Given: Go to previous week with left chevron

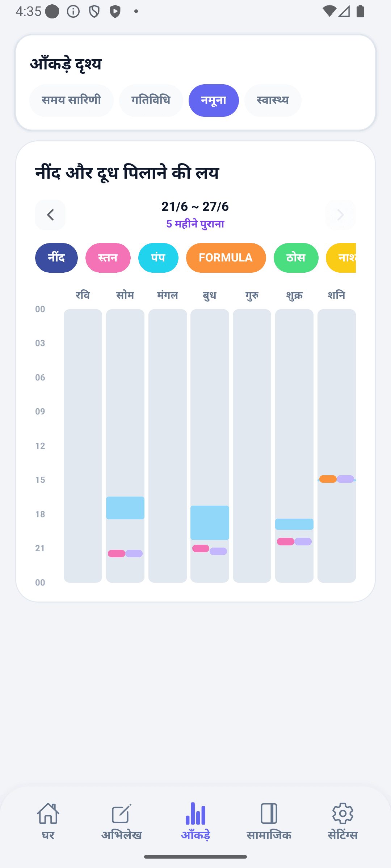Looking at the screenshot, I should pyautogui.click(x=50, y=215).
